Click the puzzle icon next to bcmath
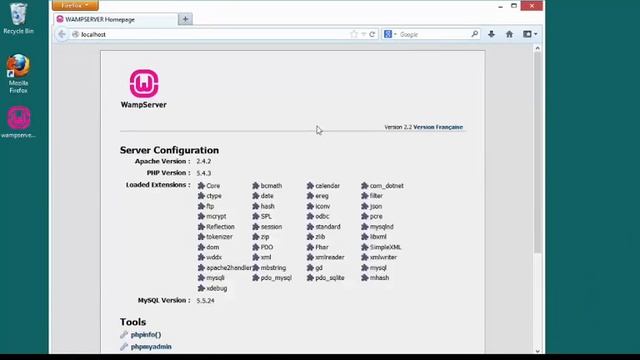This screenshot has height=360, width=640. (x=256, y=186)
